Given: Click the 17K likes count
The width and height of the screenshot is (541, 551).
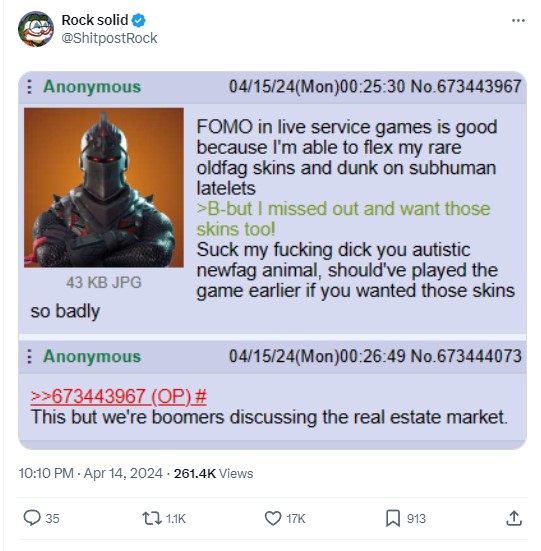Looking at the screenshot, I should [296, 519].
